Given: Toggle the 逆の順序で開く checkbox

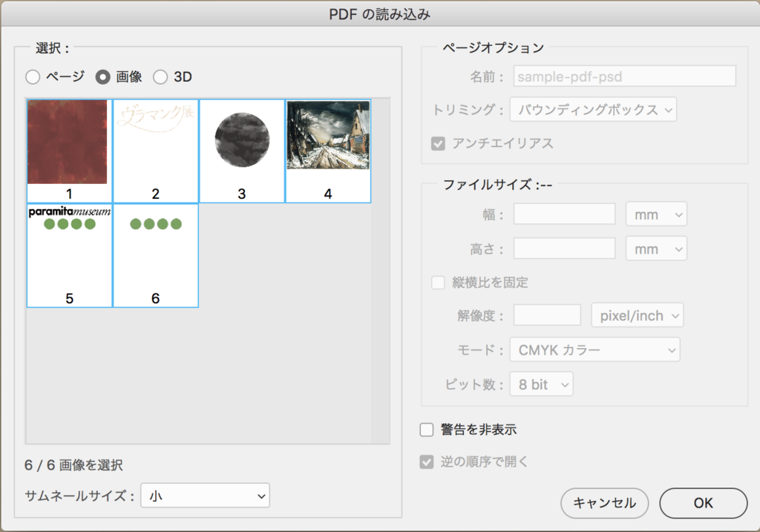Looking at the screenshot, I should [427, 462].
